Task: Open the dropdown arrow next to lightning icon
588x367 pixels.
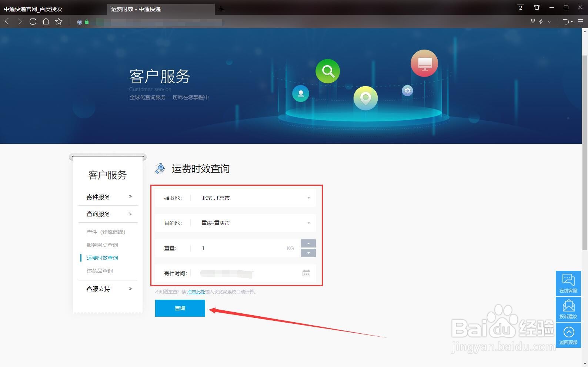Action: pyautogui.click(x=549, y=22)
